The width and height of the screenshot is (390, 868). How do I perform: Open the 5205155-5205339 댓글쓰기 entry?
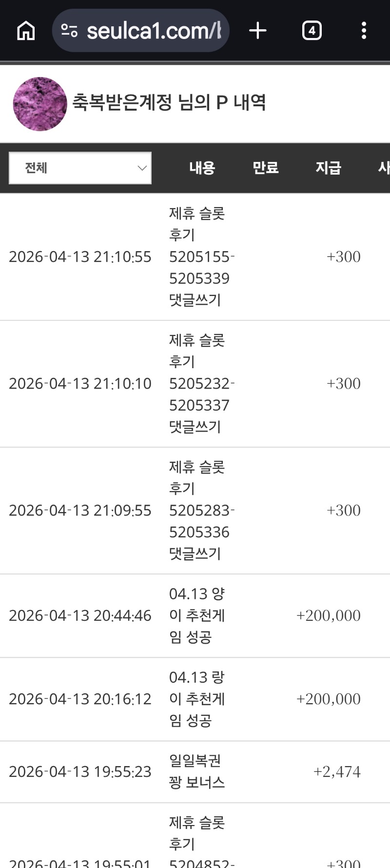[x=201, y=257]
